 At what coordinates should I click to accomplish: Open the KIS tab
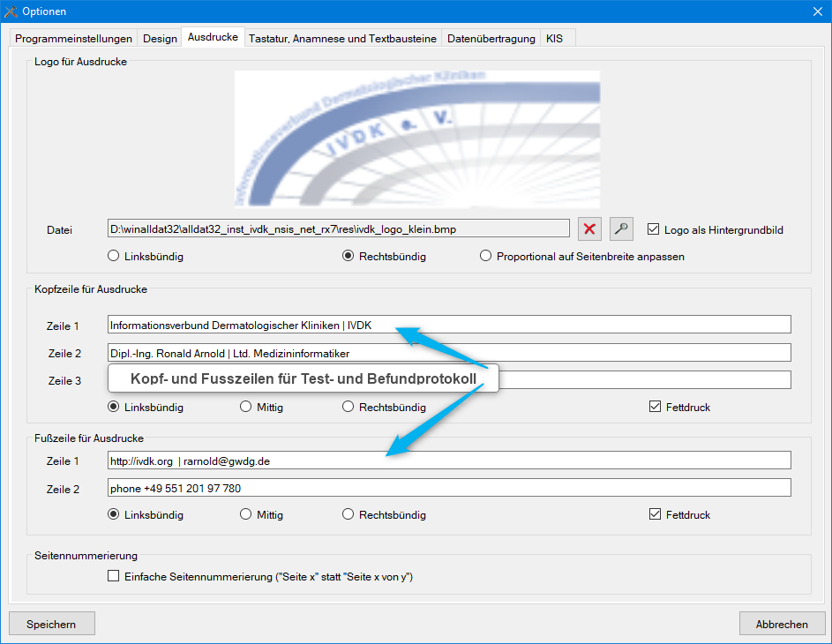click(x=554, y=39)
